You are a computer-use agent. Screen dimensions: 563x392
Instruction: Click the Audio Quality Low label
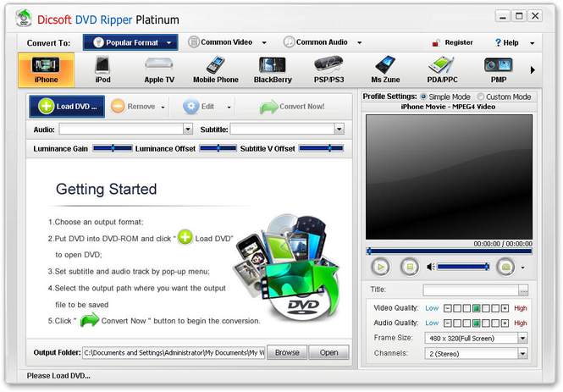(x=432, y=323)
